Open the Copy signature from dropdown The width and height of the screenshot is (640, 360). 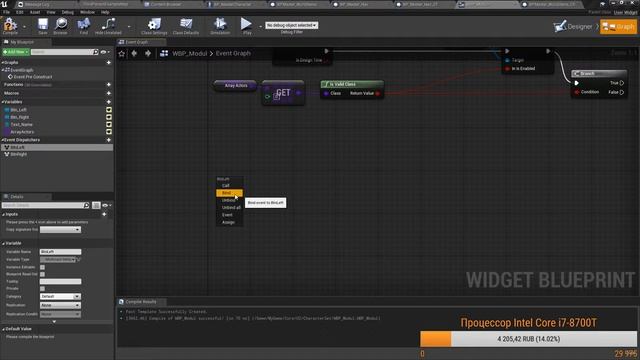pyautogui.click(x=60, y=229)
